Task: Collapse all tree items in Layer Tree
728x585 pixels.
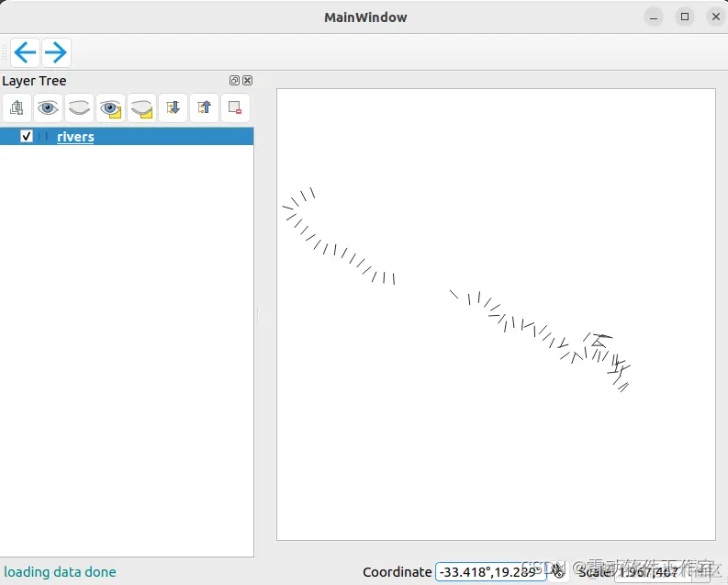Action: click(x=204, y=107)
